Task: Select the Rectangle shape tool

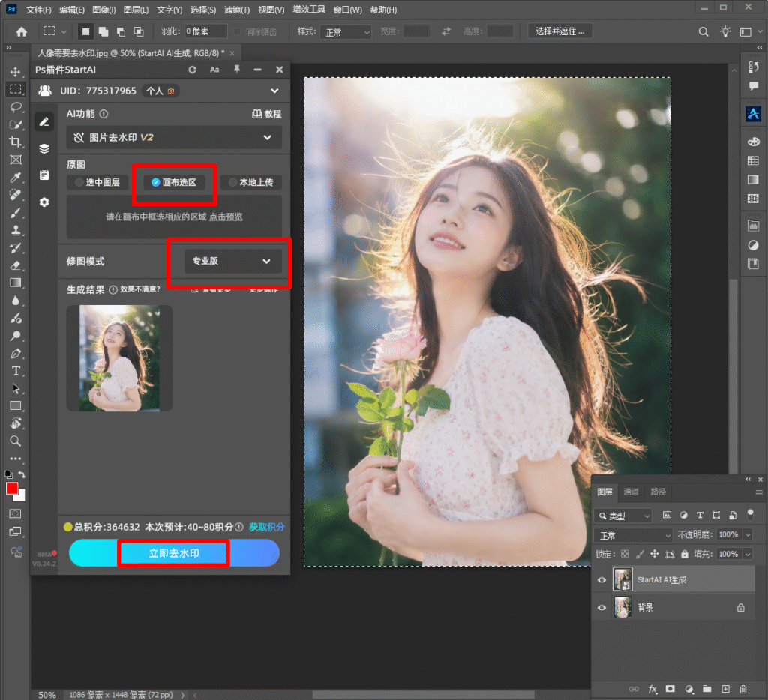Action: 15,405
